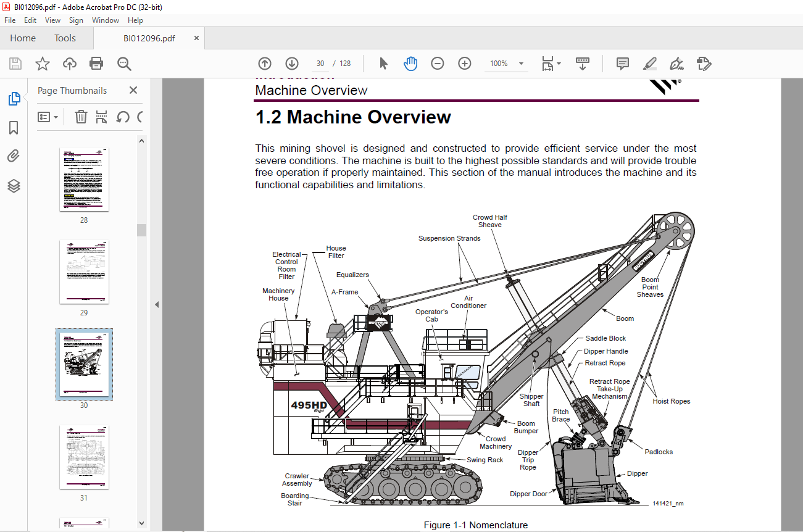Add a comment note icon
Image resolution: width=803 pixels, height=532 pixels.
tap(623, 64)
